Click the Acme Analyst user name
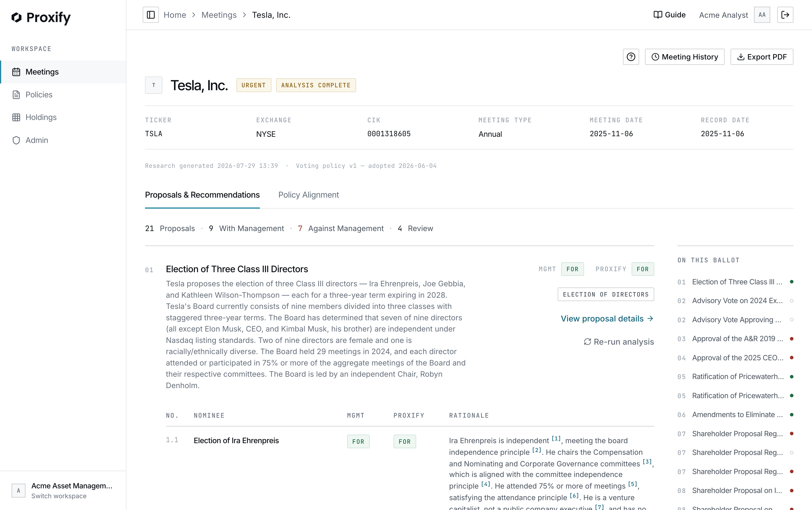 tap(723, 15)
